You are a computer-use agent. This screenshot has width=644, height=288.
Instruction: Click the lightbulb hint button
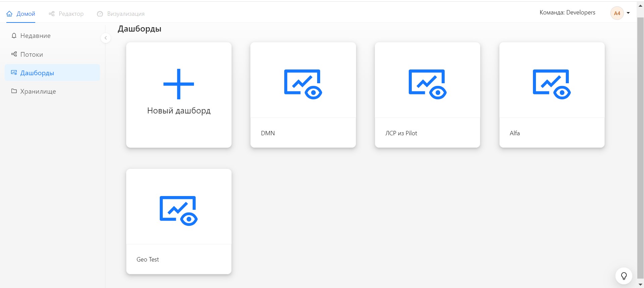(x=624, y=276)
